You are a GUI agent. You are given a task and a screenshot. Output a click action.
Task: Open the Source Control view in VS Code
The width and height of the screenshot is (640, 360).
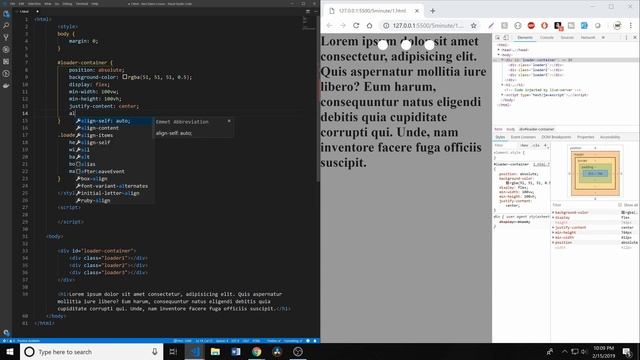tap(6, 38)
